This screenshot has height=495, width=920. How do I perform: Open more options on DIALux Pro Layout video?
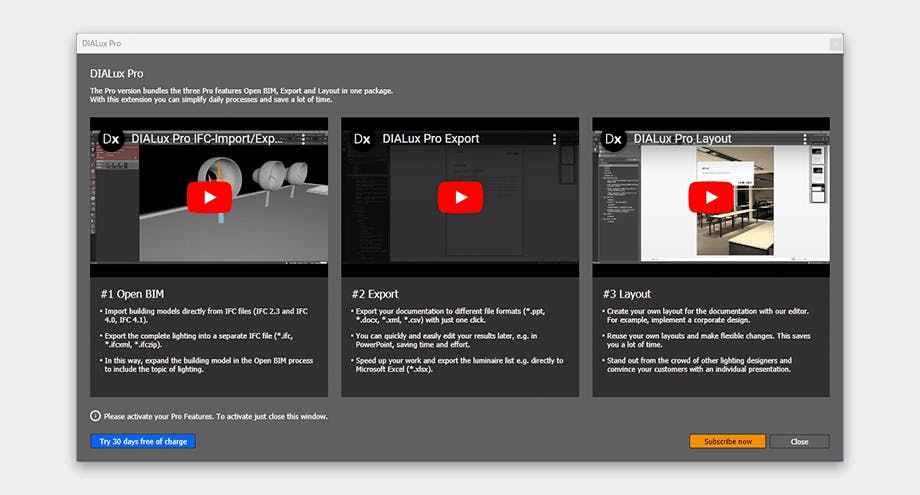(805, 139)
